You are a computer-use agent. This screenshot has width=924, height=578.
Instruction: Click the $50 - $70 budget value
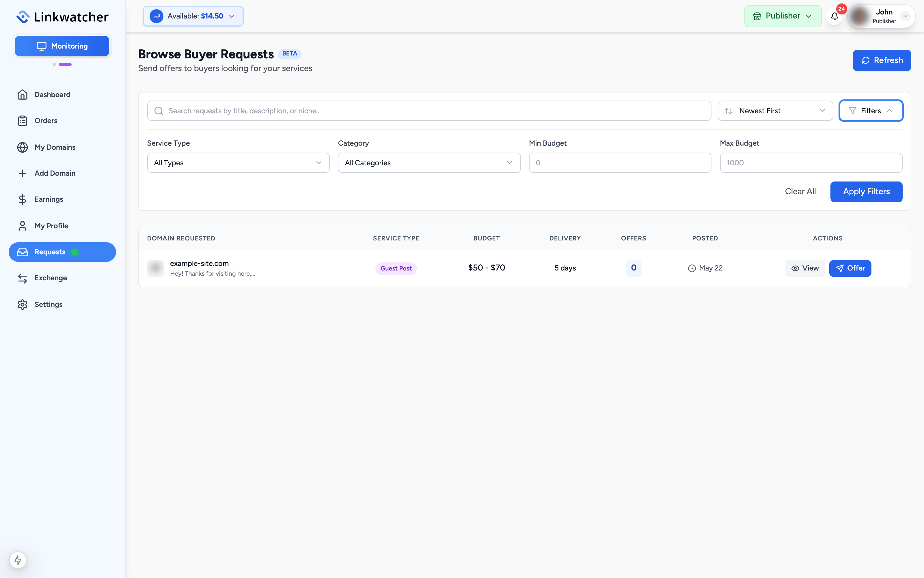point(487,268)
